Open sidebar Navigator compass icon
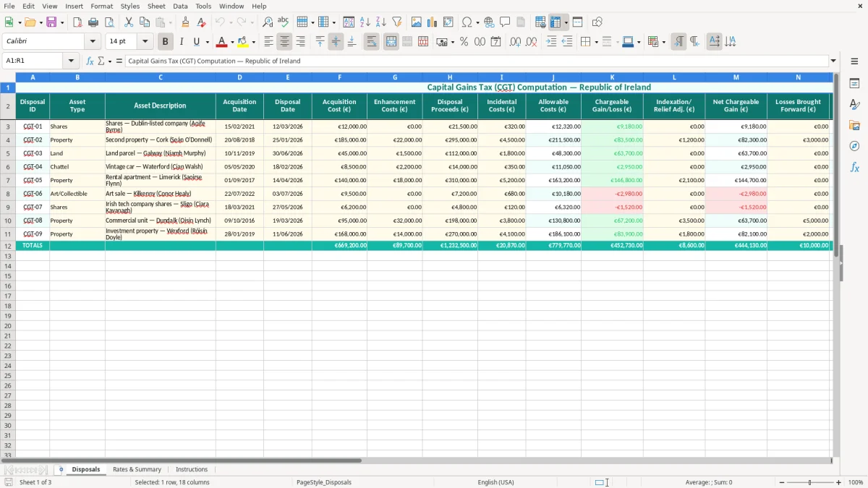868x488 pixels. (x=854, y=146)
